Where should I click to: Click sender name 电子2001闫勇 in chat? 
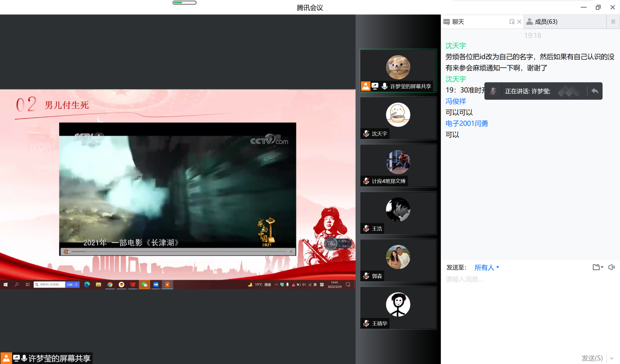click(466, 124)
